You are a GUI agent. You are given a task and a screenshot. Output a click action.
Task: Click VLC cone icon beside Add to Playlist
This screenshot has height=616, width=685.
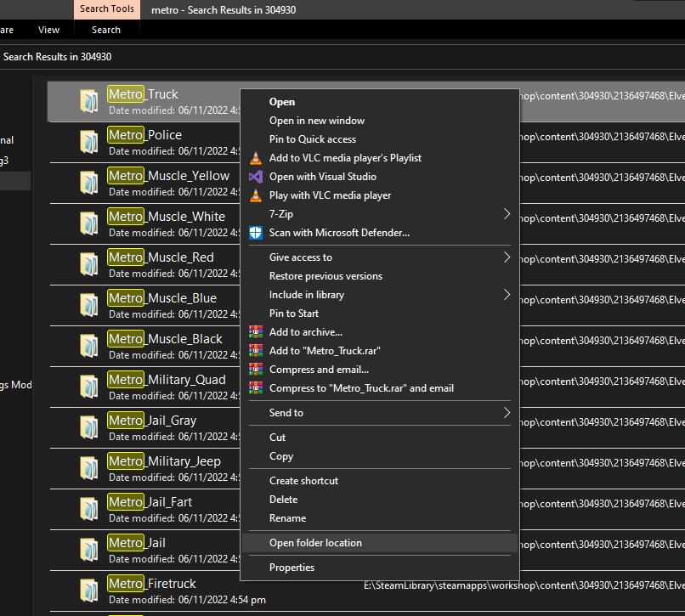point(256,158)
